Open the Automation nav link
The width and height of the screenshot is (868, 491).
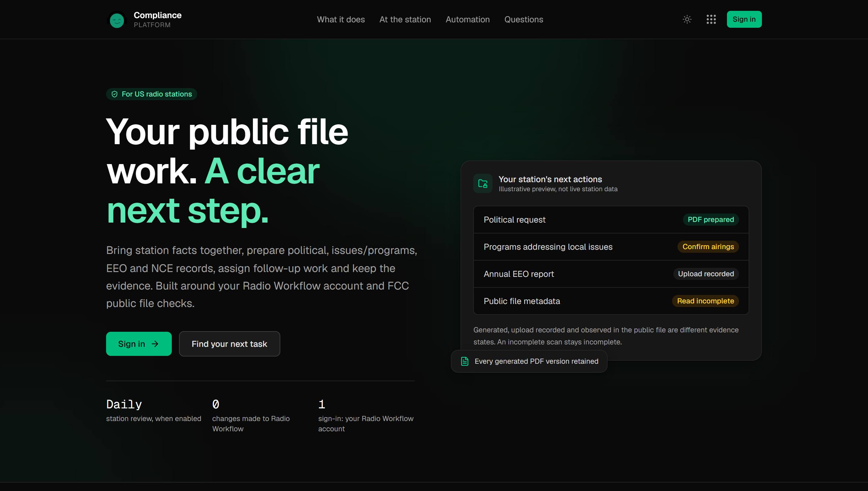[x=467, y=20]
